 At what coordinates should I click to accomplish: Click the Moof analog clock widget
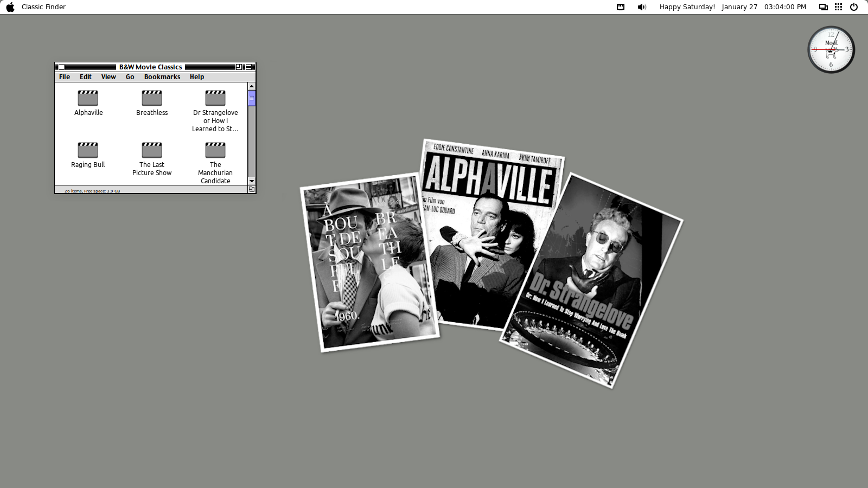click(831, 49)
